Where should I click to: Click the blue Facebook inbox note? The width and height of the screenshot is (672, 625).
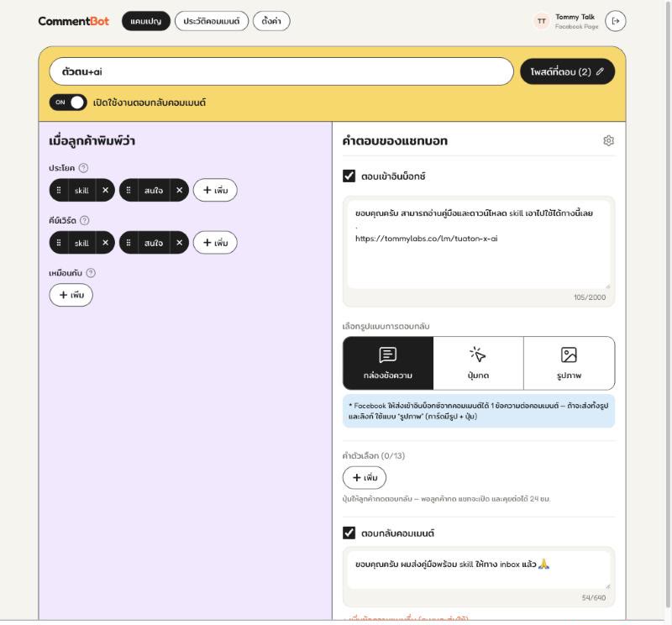479,411
